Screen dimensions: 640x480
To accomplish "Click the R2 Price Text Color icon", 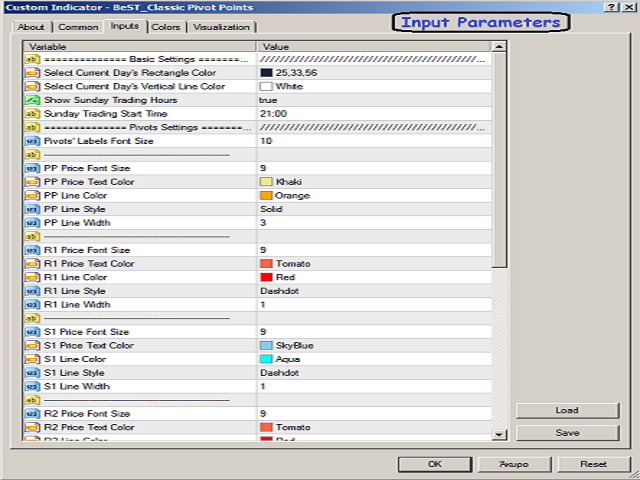I will (32, 428).
